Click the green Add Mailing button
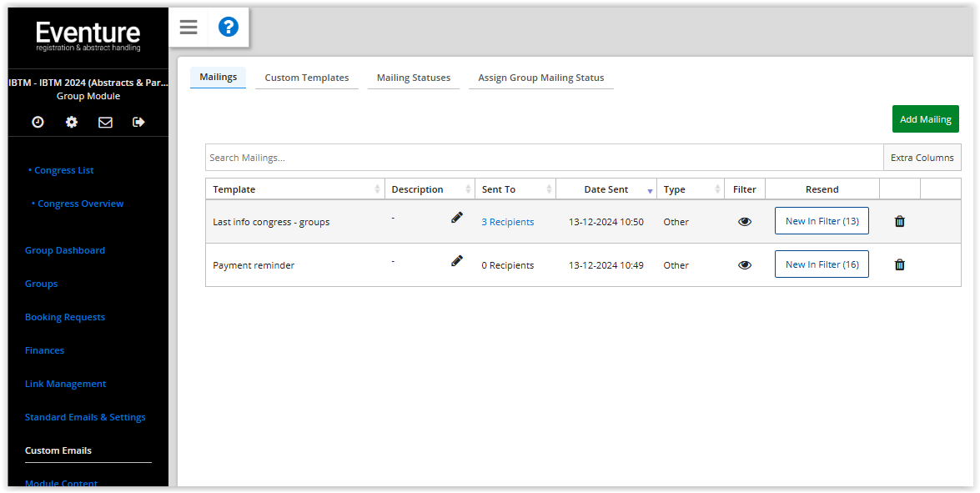Screen dimensions: 980x493 [x=925, y=119]
